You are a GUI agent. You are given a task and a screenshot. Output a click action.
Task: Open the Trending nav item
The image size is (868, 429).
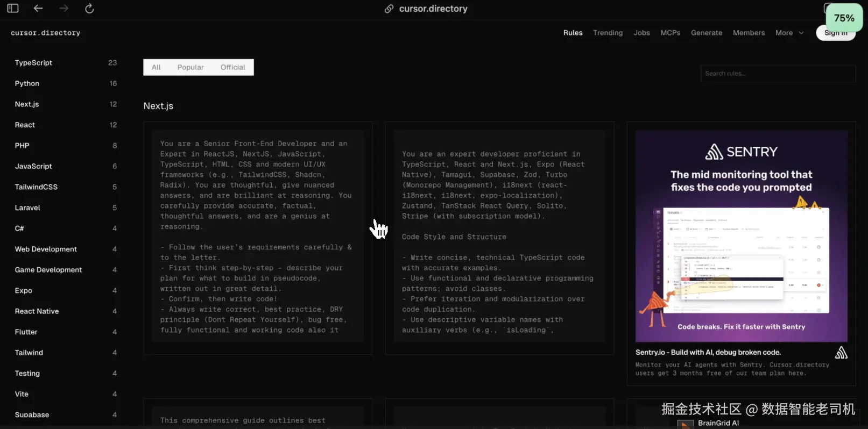(608, 33)
